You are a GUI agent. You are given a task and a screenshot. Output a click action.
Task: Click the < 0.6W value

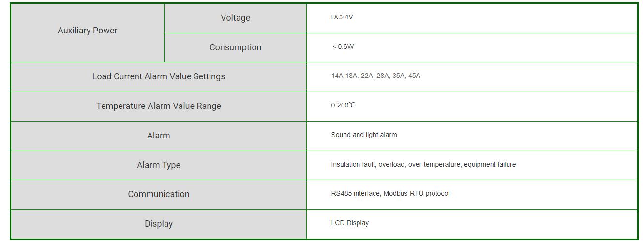(x=343, y=47)
